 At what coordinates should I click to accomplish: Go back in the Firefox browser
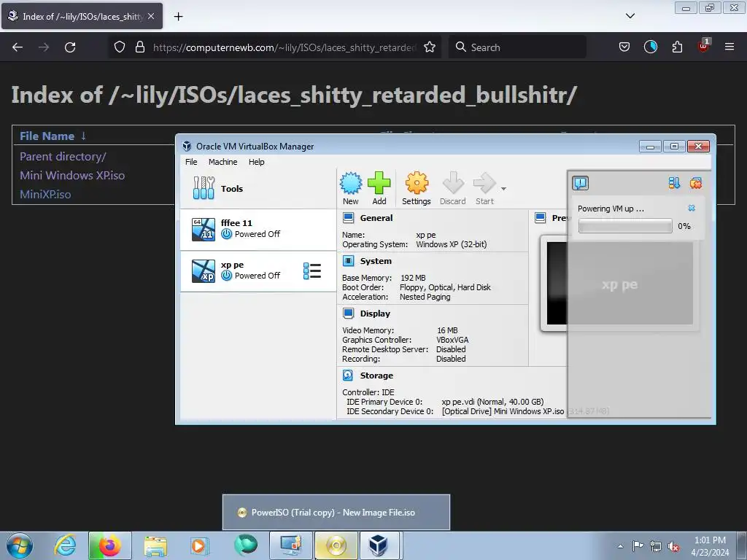point(18,47)
